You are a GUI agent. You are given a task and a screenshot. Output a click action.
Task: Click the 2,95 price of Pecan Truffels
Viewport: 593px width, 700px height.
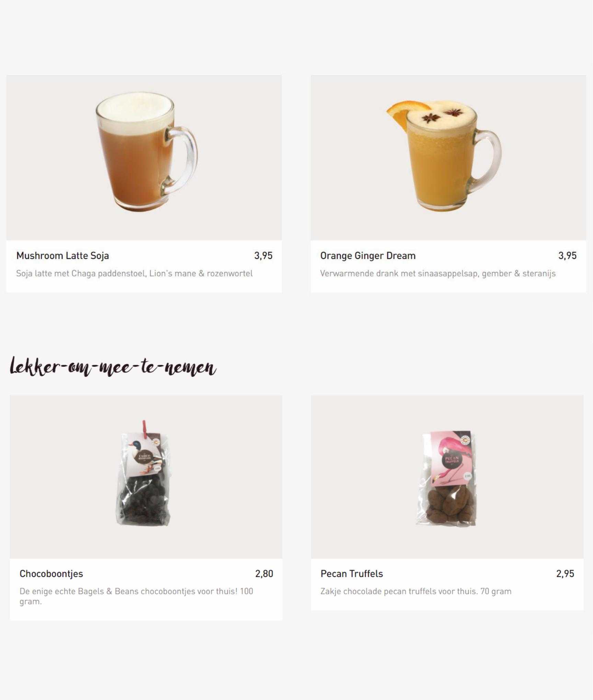tap(565, 574)
